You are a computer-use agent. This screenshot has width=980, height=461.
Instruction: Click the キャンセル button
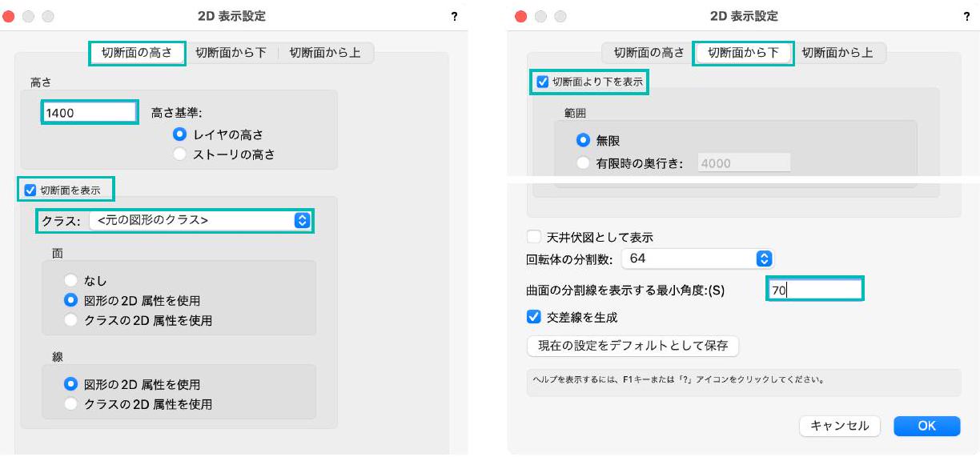pyautogui.click(x=840, y=426)
